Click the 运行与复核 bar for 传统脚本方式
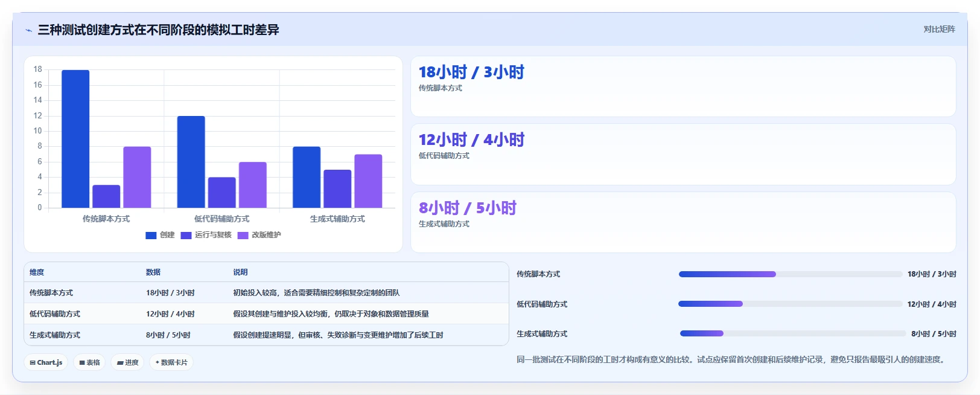Viewport: 980px width, 395px height. pos(106,196)
